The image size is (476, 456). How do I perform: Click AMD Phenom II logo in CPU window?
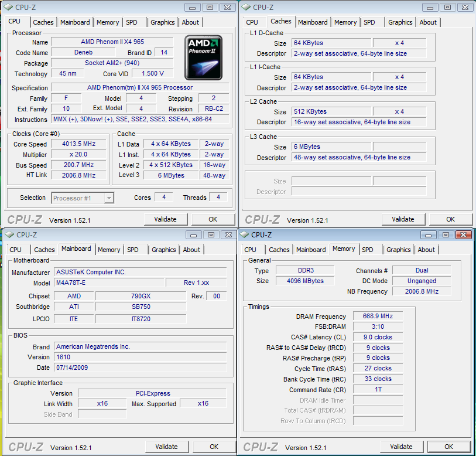(x=203, y=57)
